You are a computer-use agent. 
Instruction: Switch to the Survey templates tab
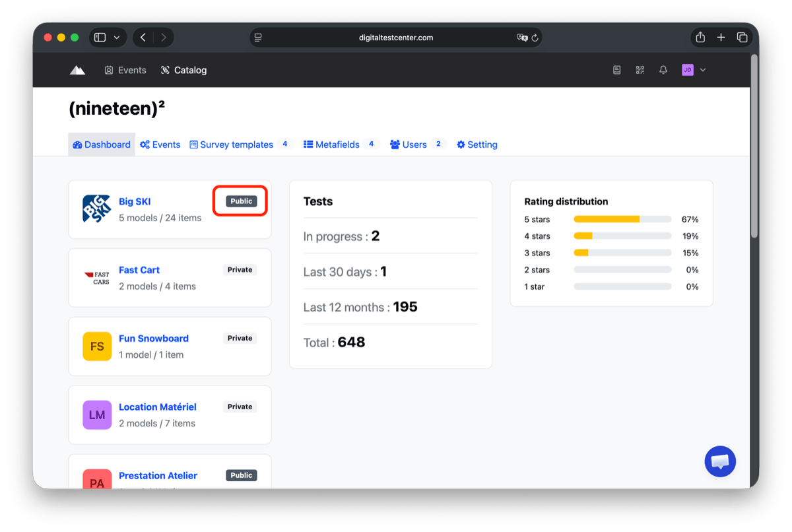pyautogui.click(x=231, y=145)
